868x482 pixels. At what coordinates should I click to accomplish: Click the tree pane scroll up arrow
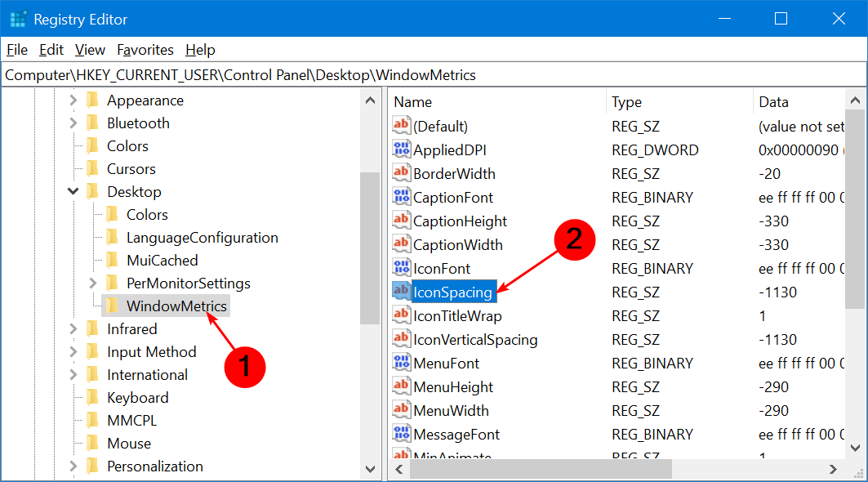[371, 100]
